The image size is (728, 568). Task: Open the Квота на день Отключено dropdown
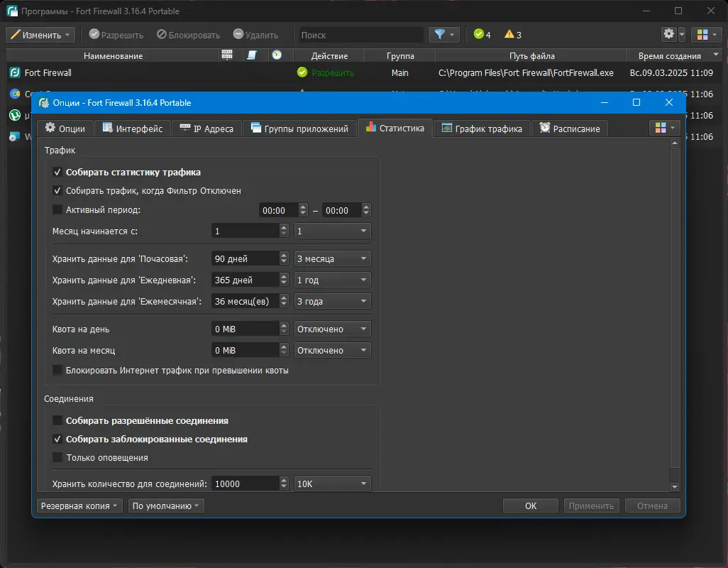(333, 329)
